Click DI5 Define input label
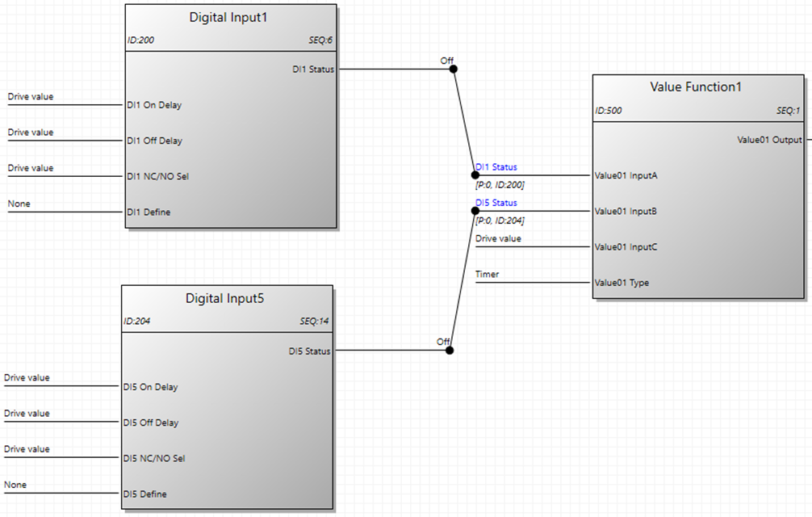The height and width of the screenshot is (517, 812). point(145,494)
